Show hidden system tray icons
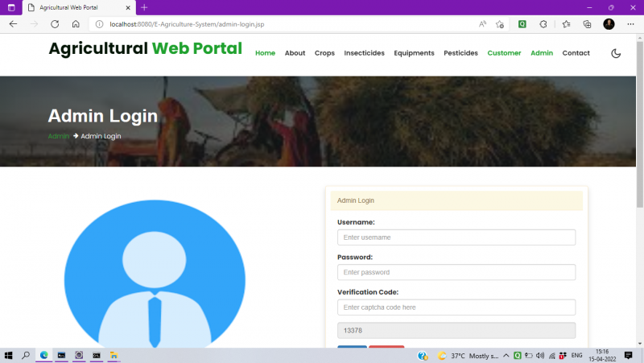This screenshot has width=644, height=363. (x=506, y=356)
